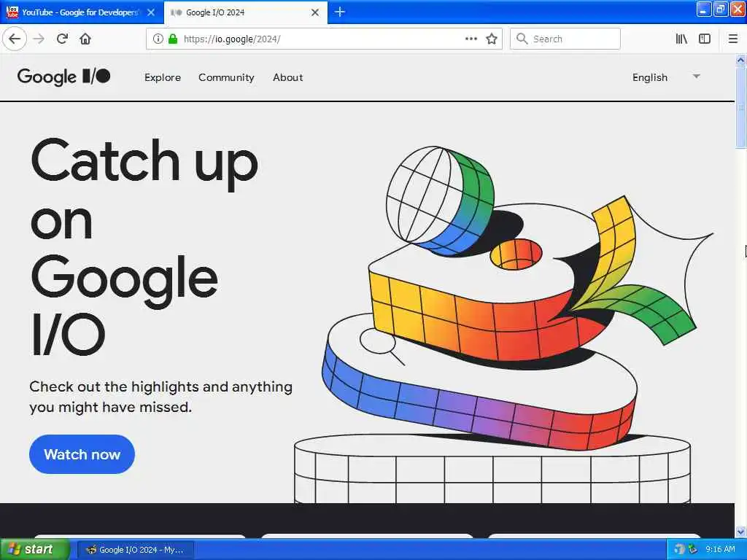747x560 pixels.
Task: Close the Google I/O 2024 tab
Action: coord(315,12)
